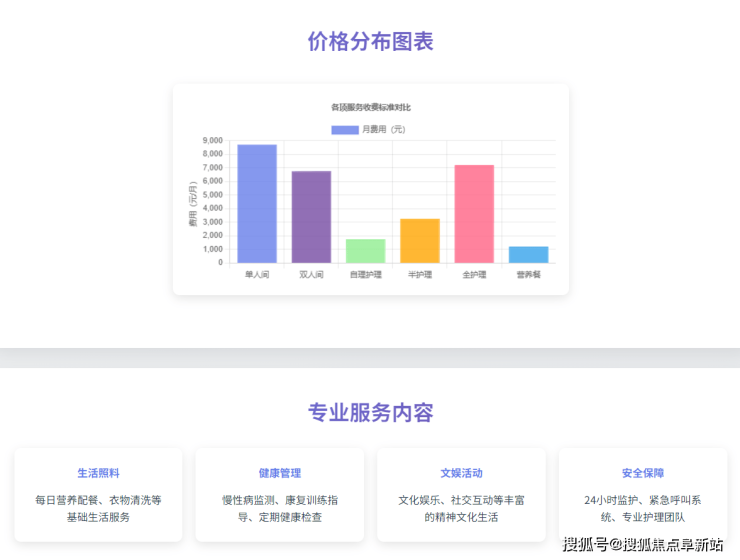The height and width of the screenshot is (560, 740).
Task: Open the 文娱活动 card title
Action: coord(461,473)
